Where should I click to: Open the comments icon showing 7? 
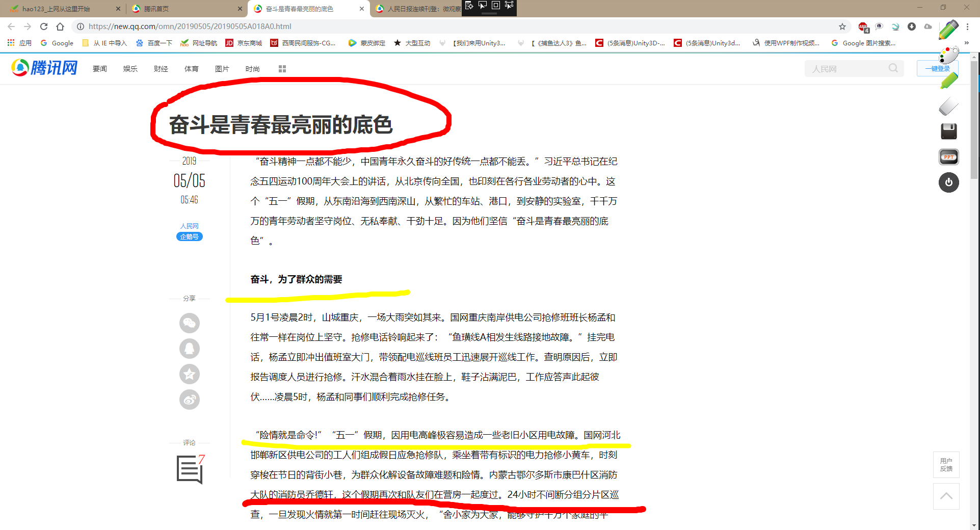pyautogui.click(x=190, y=469)
